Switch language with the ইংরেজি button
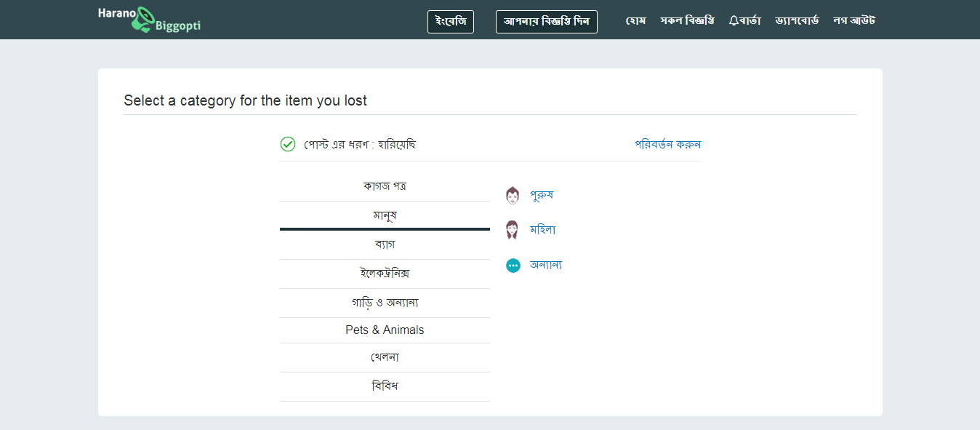The width and height of the screenshot is (980, 430). [451, 21]
